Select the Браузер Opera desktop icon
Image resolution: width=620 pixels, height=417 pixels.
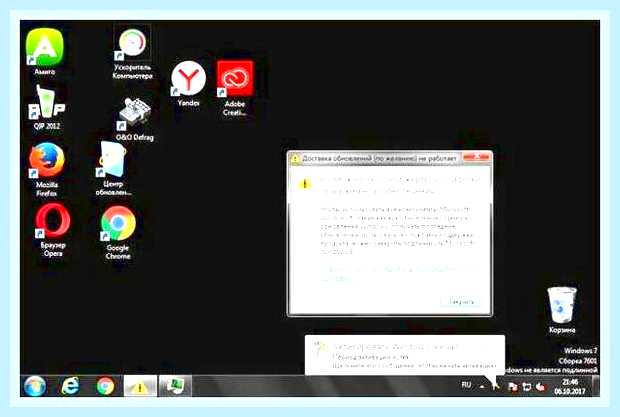[x=53, y=230]
